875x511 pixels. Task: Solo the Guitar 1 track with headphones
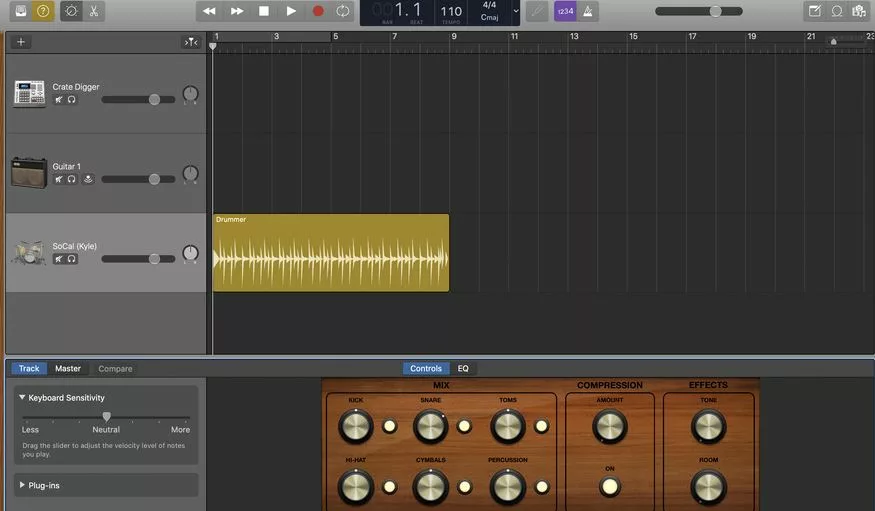click(x=71, y=179)
